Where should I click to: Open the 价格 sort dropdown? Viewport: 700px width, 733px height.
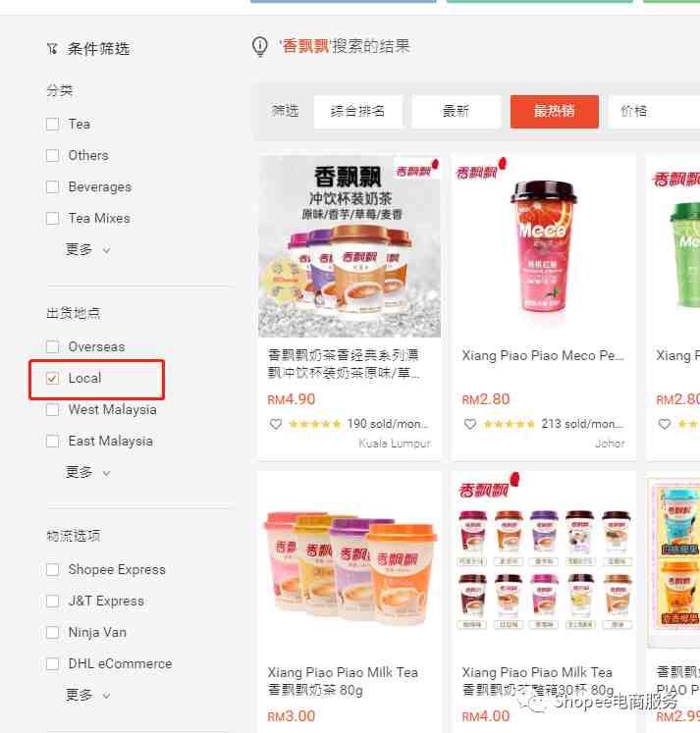coord(655,111)
